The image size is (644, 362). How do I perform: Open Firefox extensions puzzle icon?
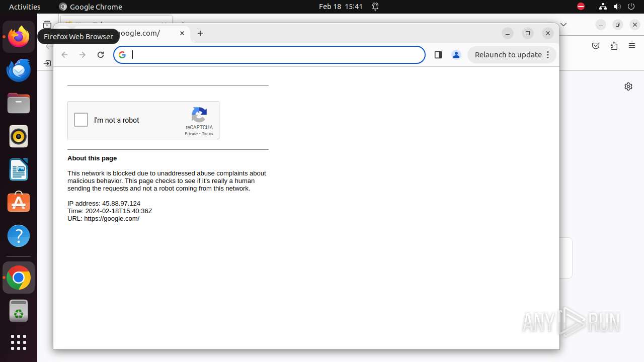pos(614,46)
